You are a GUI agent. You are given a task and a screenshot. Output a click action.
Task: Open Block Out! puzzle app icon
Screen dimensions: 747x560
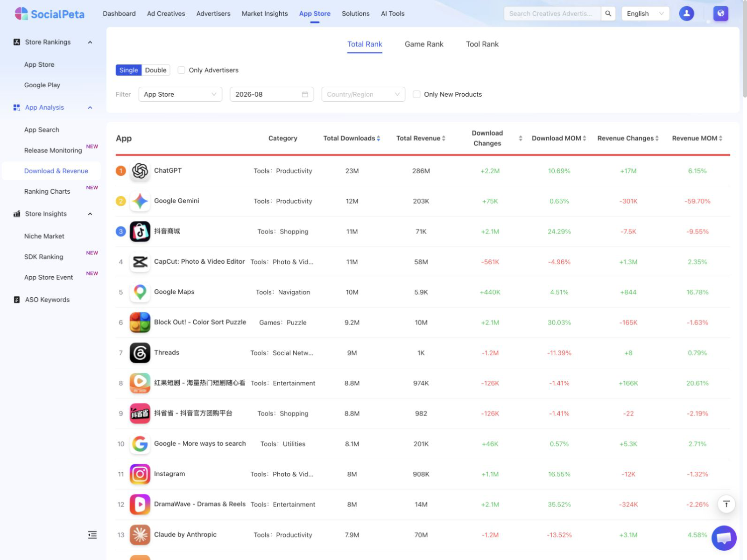coord(140,322)
